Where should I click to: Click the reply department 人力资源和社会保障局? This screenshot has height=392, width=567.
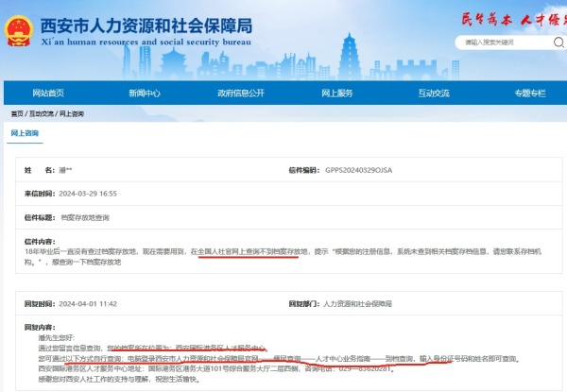pyautogui.click(x=357, y=304)
